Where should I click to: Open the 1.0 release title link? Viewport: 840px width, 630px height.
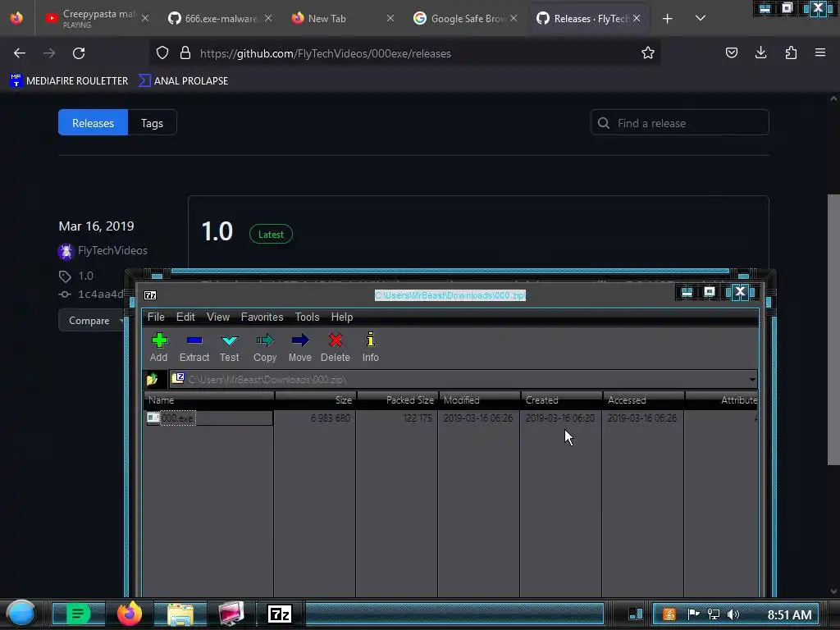(x=217, y=232)
